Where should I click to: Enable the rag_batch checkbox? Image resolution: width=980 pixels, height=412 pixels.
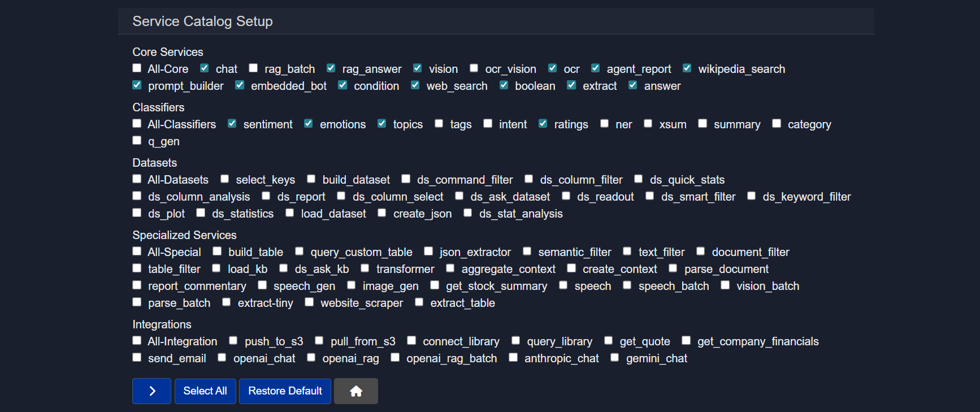point(254,68)
